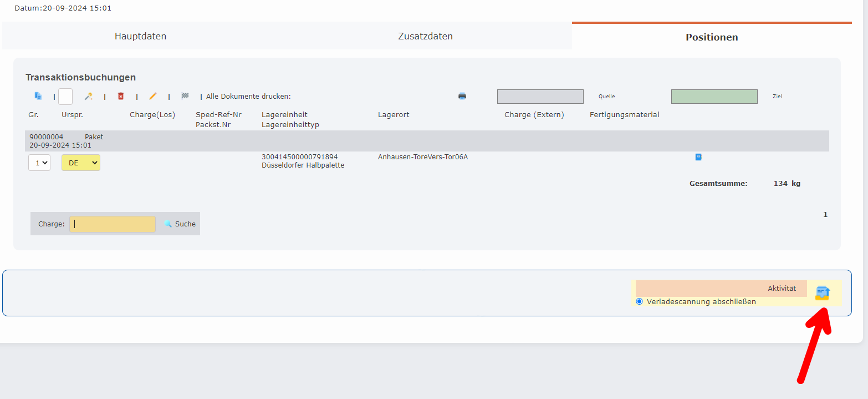This screenshot has height=399, width=868.
Task: Click the blue icon in the Halbpalette row
Action: coord(698,157)
